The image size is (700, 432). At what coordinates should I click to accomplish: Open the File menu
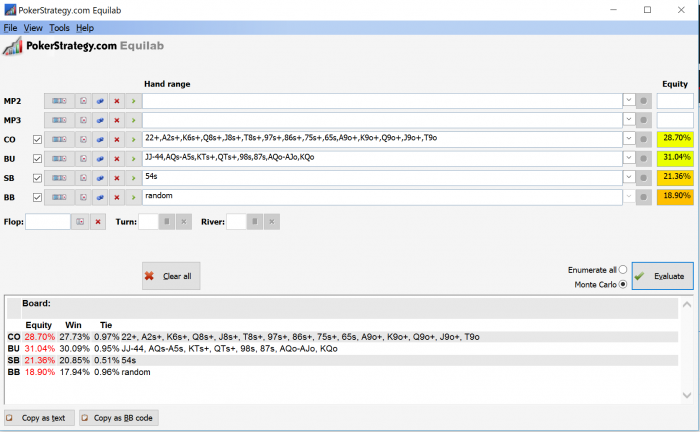coord(10,28)
